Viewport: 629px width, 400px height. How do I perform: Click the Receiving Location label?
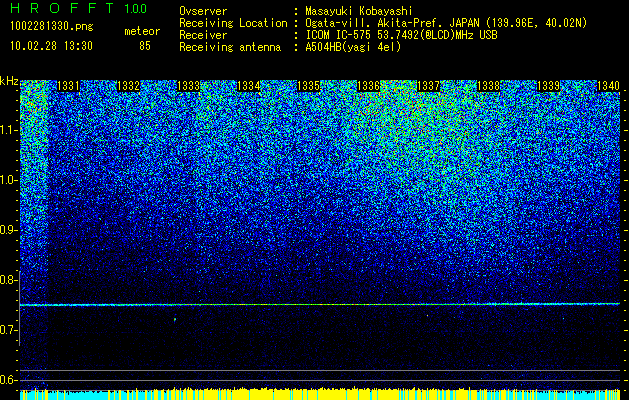point(233,23)
